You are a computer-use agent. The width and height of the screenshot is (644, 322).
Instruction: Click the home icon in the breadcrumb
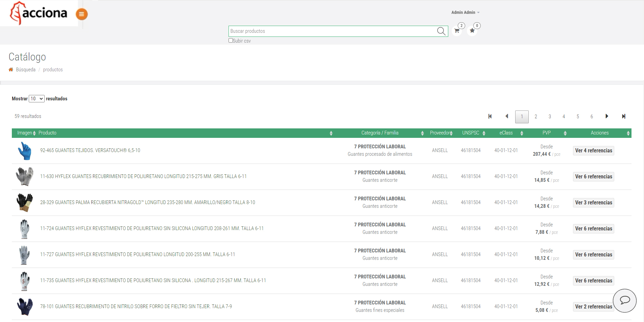tap(11, 69)
